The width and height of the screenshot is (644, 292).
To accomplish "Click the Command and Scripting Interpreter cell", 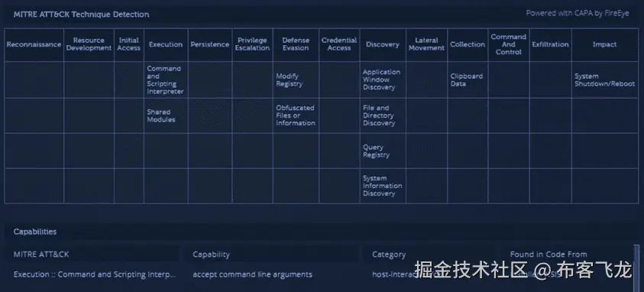I will [x=166, y=80].
